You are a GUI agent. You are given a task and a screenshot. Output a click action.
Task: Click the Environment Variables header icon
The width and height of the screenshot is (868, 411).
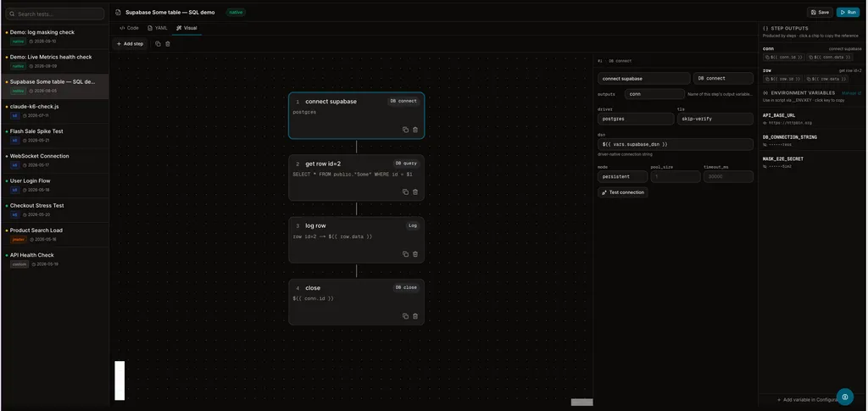click(x=765, y=93)
